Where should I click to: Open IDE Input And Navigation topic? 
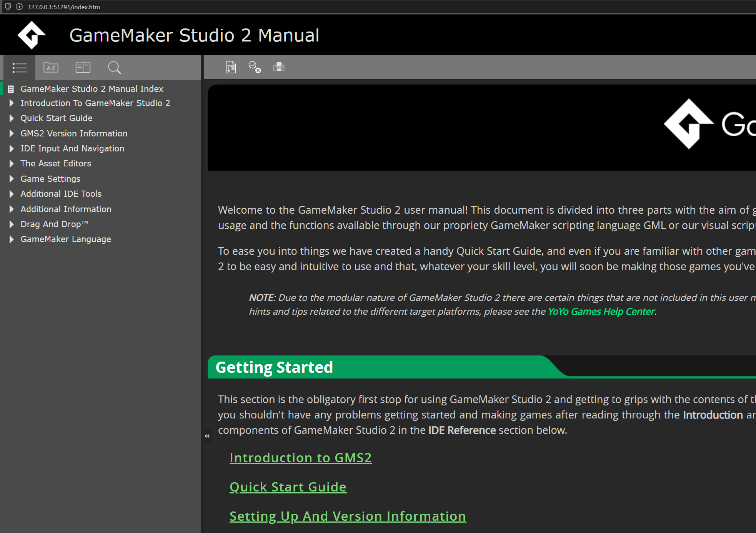point(72,148)
